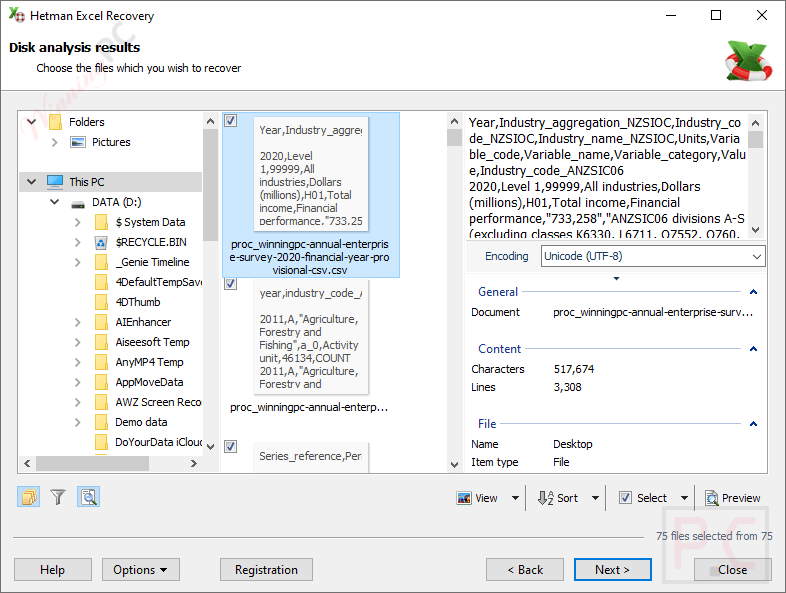The height and width of the screenshot is (593, 786).
Task: Collapse the Content section
Action: click(753, 349)
